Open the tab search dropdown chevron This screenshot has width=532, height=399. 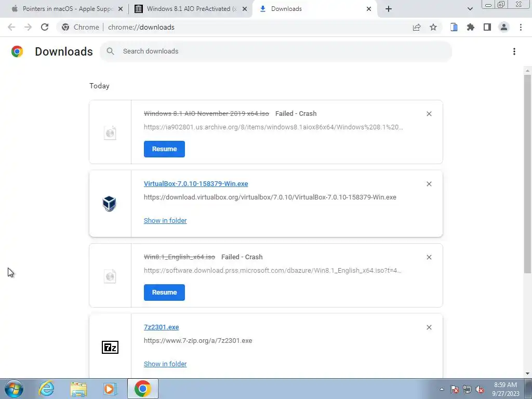(x=470, y=9)
